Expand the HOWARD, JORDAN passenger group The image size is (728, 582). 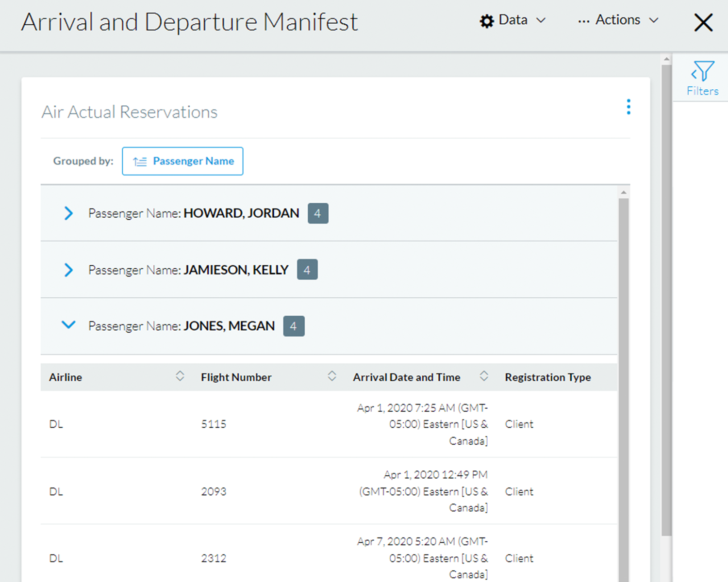coord(68,213)
